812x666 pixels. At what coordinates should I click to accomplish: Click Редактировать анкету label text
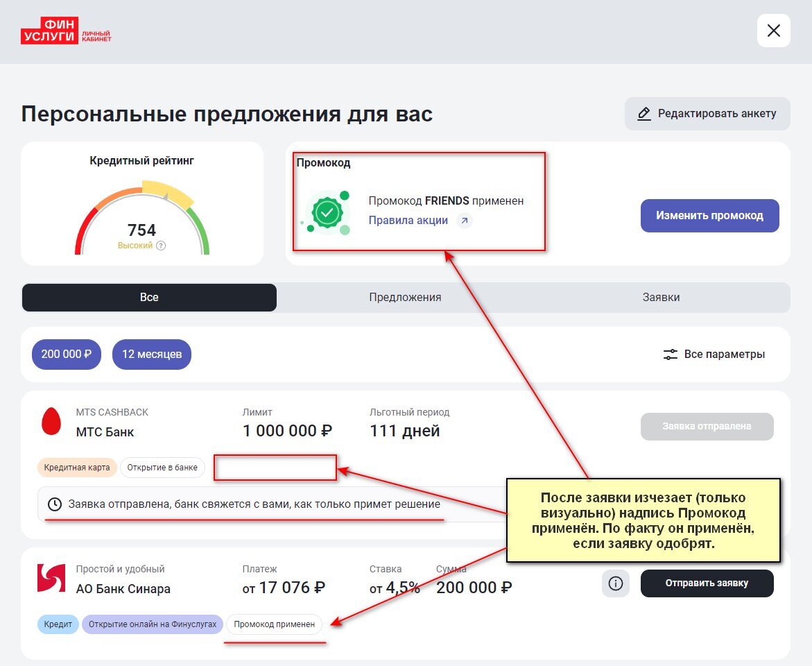717,114
